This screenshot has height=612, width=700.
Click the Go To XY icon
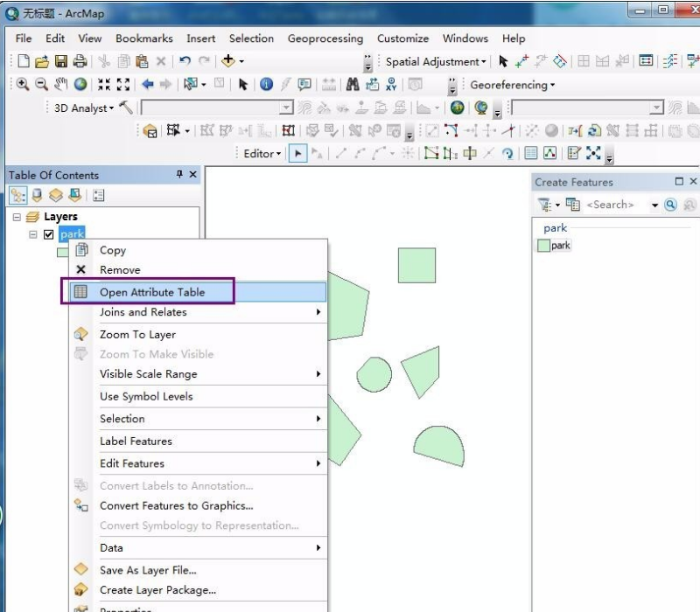tap(391, 84)
